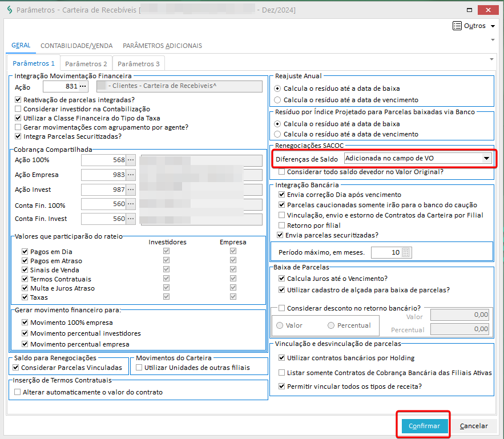Enable Considerar todo saldo devedor no Valor Original

281,172
